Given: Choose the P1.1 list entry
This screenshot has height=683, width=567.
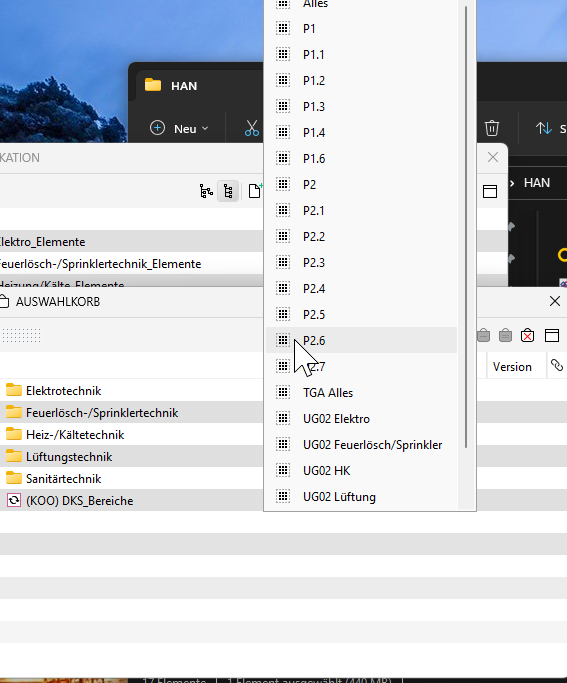Looking at the screenshot, I should pos(361,54).
